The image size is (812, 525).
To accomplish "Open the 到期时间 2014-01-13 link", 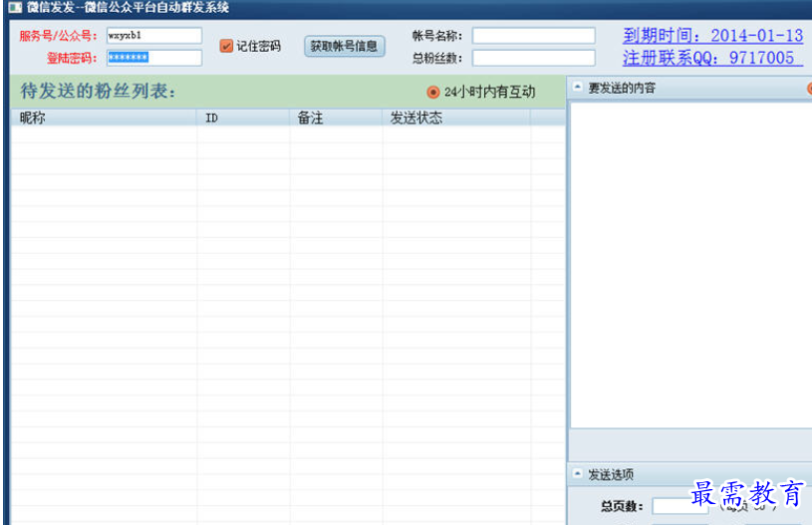I will (x=712, y=35).
